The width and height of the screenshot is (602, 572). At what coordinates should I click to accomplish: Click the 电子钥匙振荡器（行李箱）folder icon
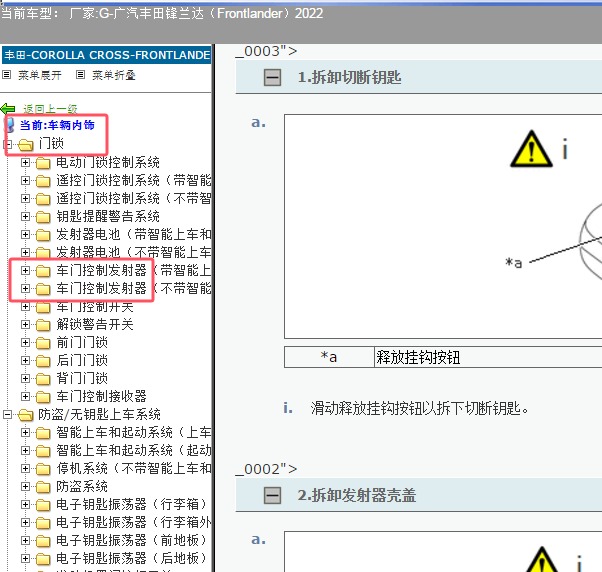click(x=43, y=504)
